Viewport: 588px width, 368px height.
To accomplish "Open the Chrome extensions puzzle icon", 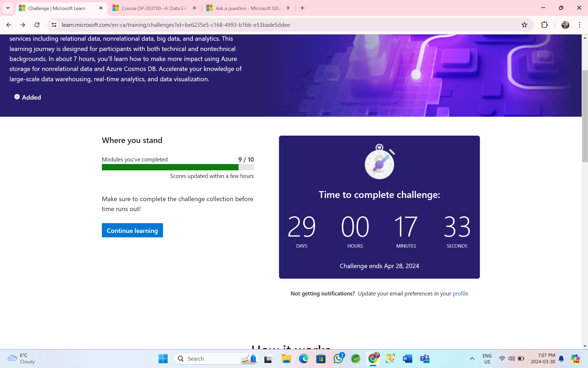I will pyautogui.click(x=544, y=25).
